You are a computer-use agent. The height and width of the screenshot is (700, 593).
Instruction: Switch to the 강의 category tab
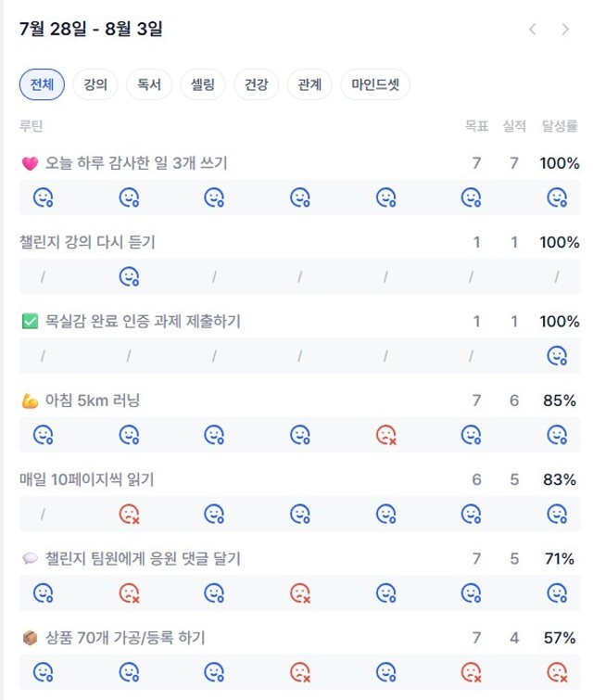[x=95, y=84]
